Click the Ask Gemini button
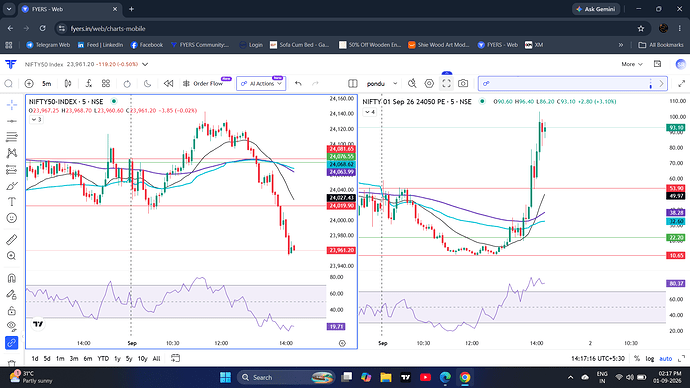This screenshot has height=388, width=690. (596, 9)
